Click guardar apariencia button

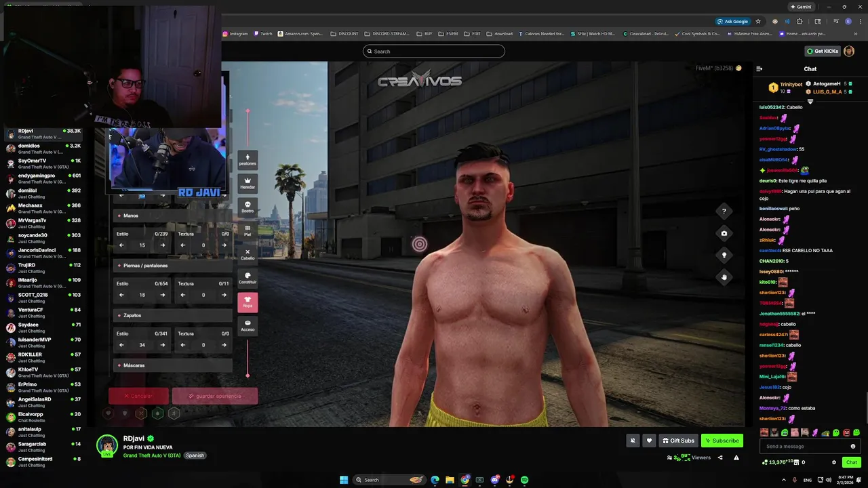click(215, 396)
